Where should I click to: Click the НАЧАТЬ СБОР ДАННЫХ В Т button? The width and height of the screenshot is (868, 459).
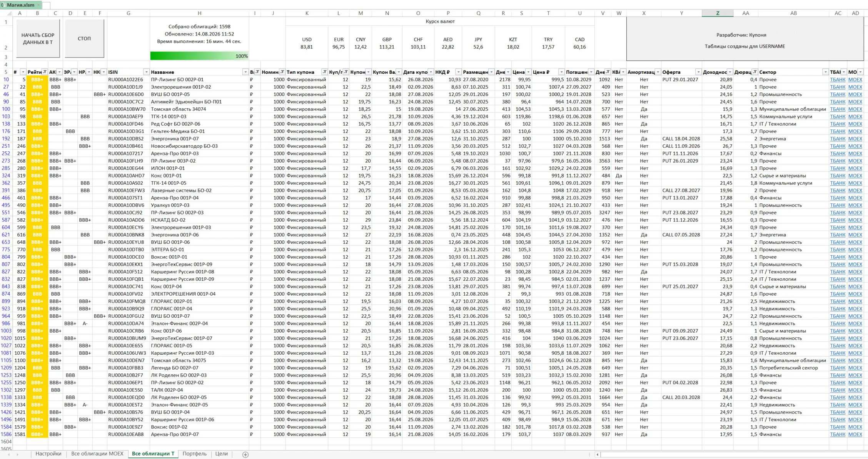click(x=38, y=39)
